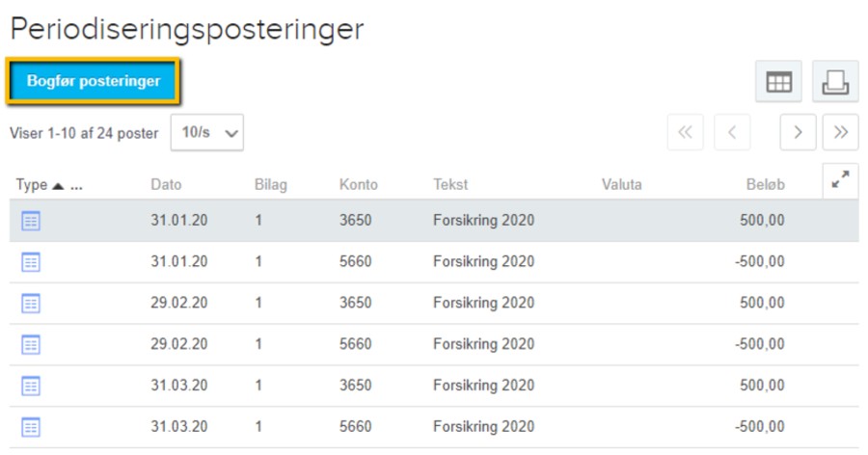Sort by the Konto column header
868x455 pixels.
[358, 185]
